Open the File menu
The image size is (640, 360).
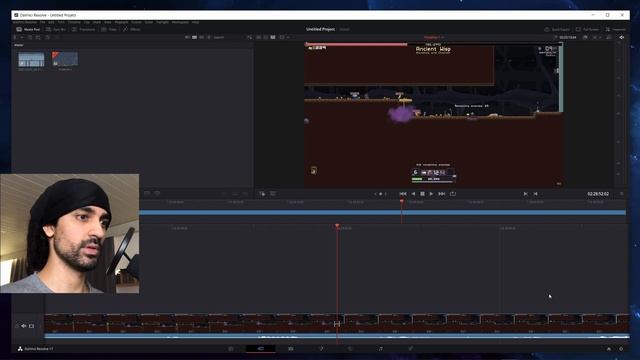(42, 22)
